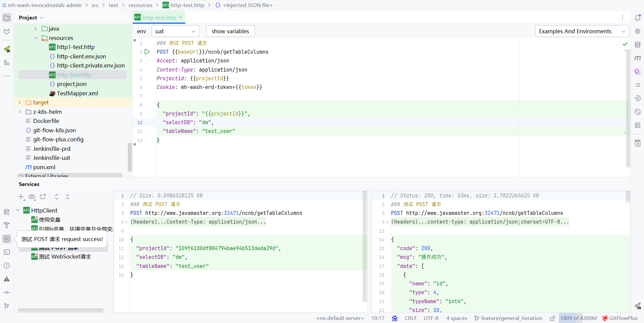Open the Services tool window icon
The height and width of the screenshot is (323, 644).
coord(7,239)
